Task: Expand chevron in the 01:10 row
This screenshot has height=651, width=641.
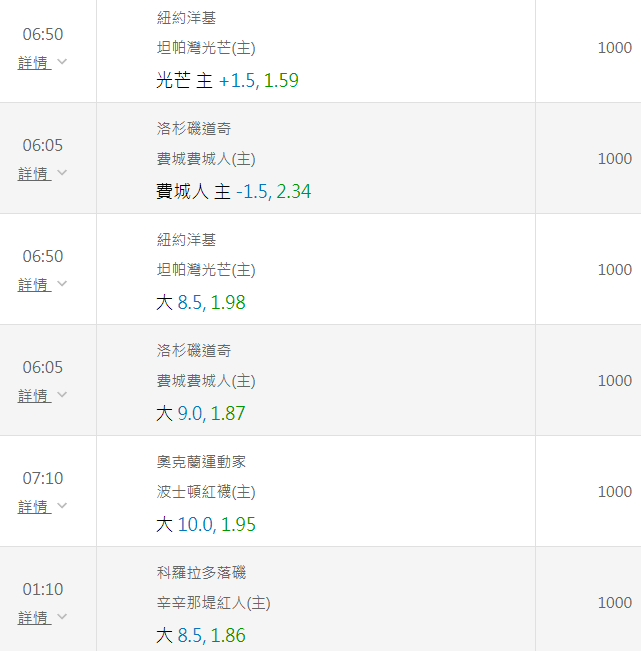Action: pos(62,617)
